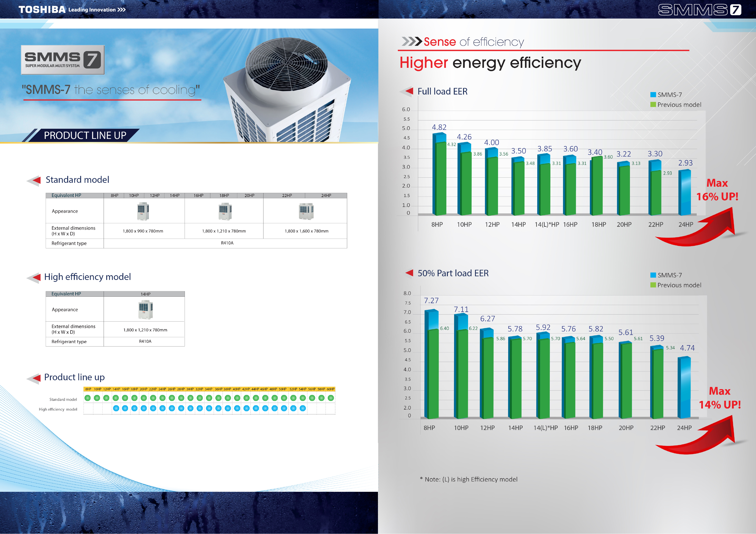Open the PRODUCT LINE UP tab
Image resolution: width=756 pixels, height=534 pixels.
(85, 135)
